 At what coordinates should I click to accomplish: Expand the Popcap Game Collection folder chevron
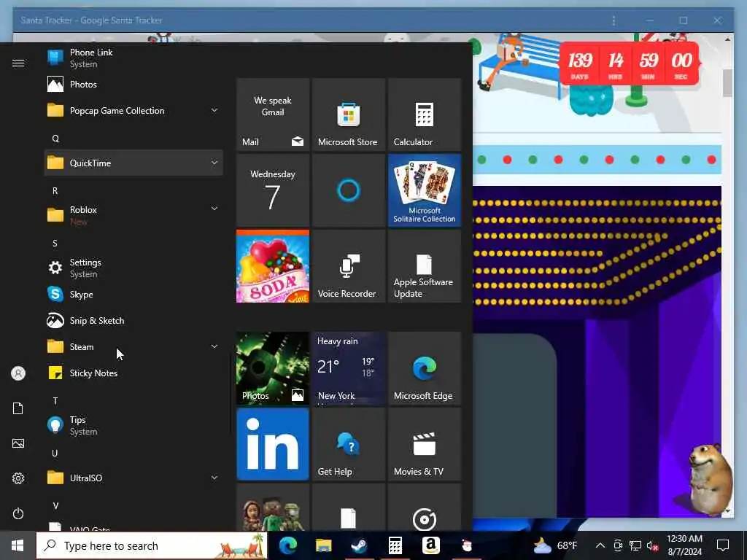point(214,111)
